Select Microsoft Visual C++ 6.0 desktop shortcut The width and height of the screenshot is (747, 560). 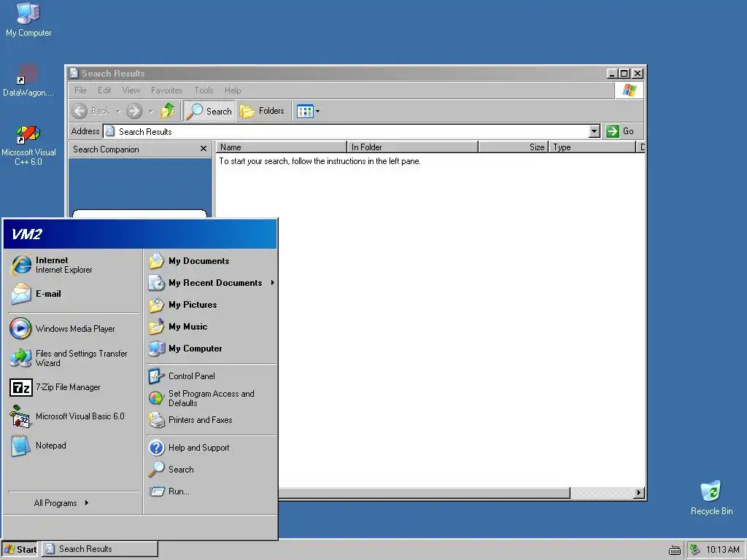(28, 146)
